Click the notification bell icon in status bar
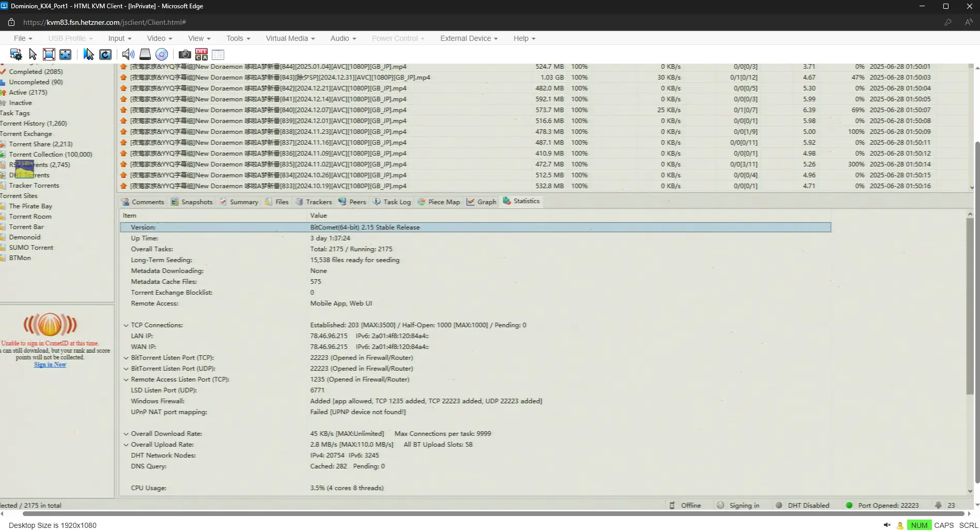 938,505
